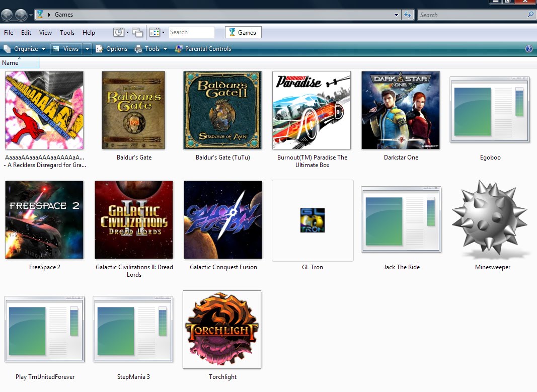Screen dimensions: 537x392
Task: Open the history clock dropdown arrow
Action: pos(127,33)
